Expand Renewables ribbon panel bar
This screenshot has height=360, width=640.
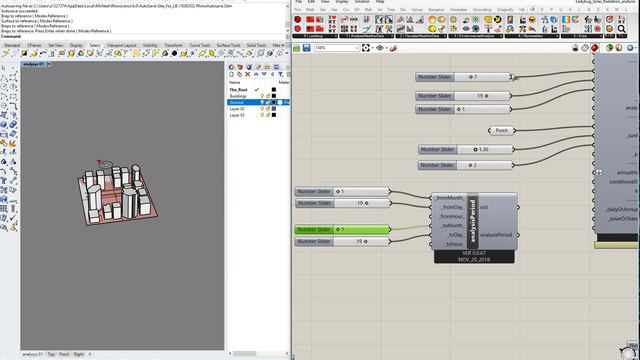tap(532, 36)
